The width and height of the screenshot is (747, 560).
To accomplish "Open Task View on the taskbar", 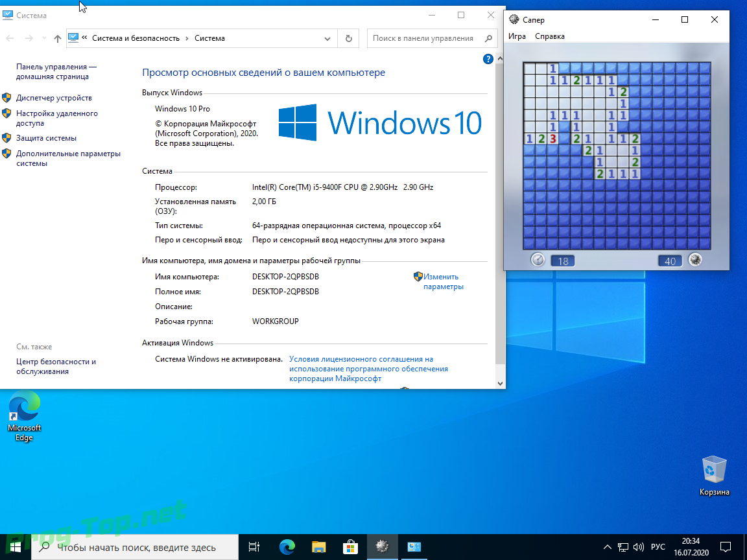I will point(254,547).
